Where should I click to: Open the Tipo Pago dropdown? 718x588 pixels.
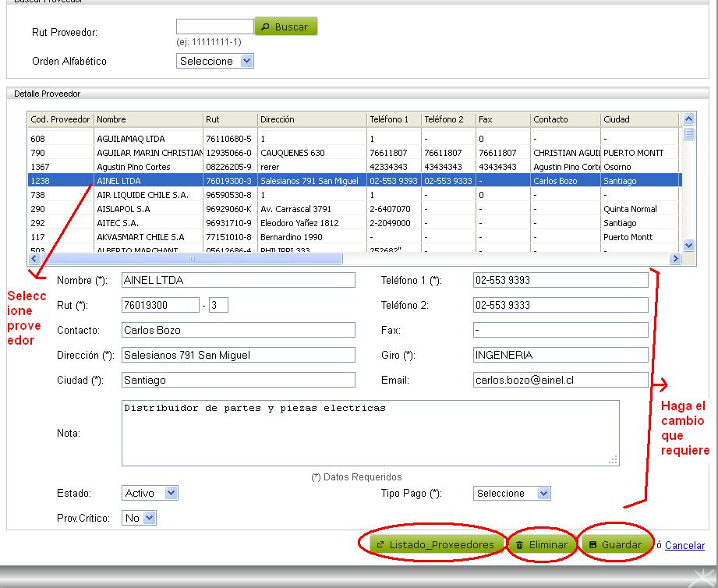(x=511, y=493)
